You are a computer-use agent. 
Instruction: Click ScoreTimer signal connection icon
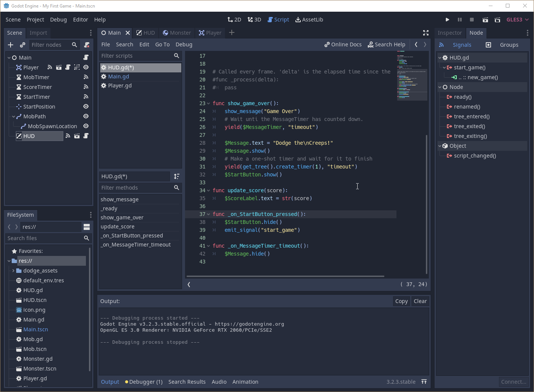tap(86, 87)
